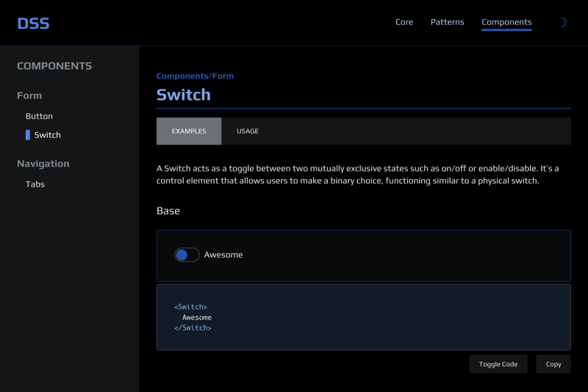Click the Base section heading
This screenshot has height=392, width=588.
(x=168, y=211)
